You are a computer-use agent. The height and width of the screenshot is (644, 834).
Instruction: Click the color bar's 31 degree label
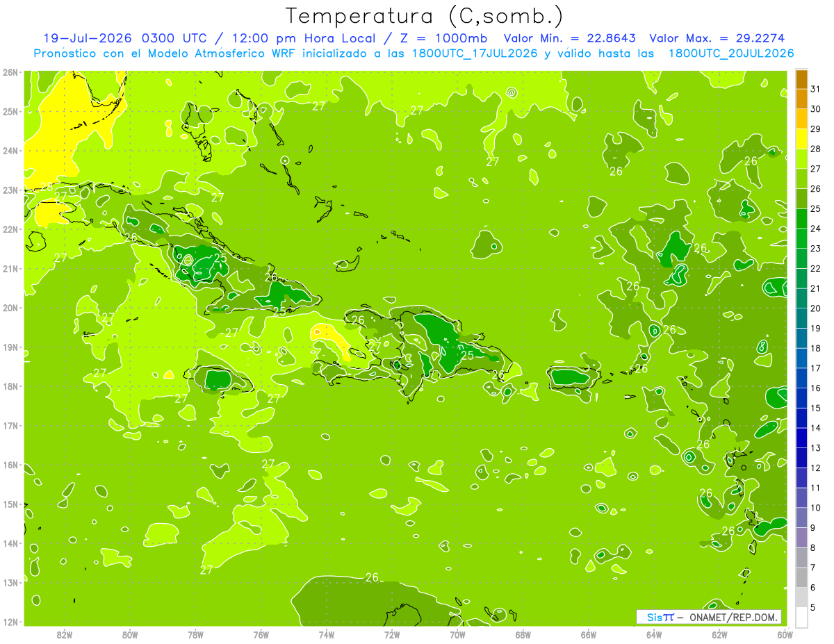point(815,89)
